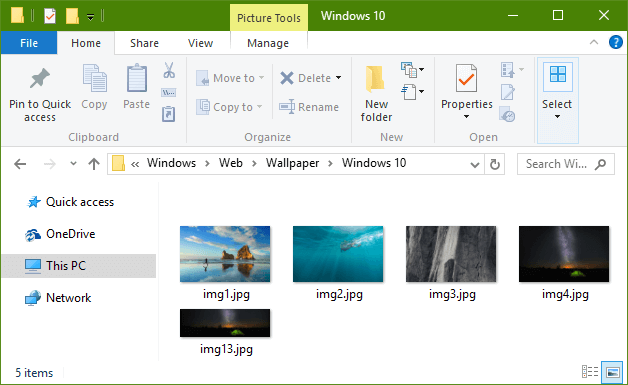Expand the address bar history dropdown
Image resolution: width=628 pixels, height=385 pixels.
coord(475,165)
